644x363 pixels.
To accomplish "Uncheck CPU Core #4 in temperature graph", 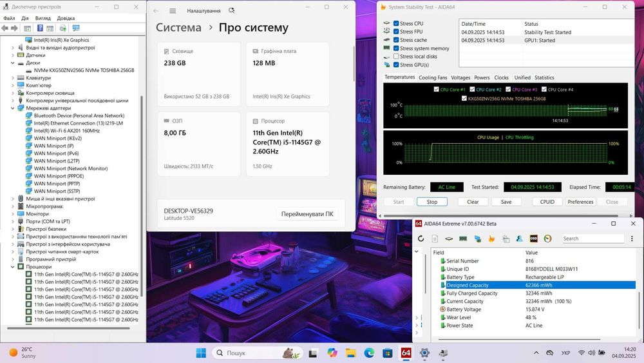I will pos(544,89).
